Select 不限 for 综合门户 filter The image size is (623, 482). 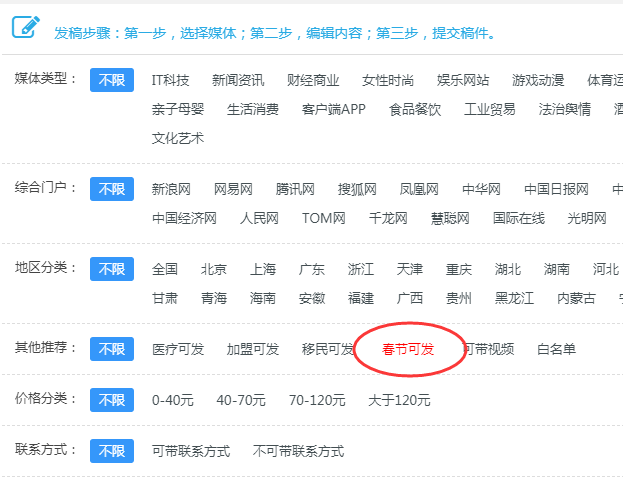coord(112,189)
